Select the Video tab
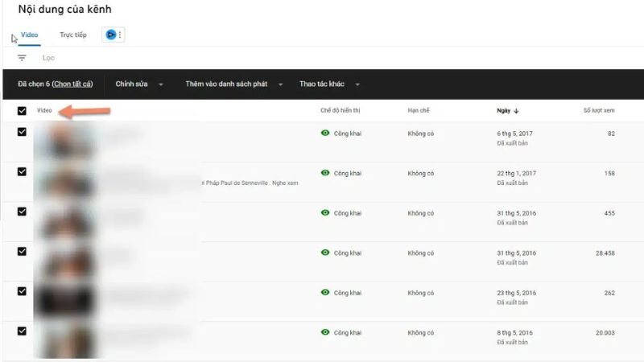Image resolution: width=644 pixels, height=362 pixels. [30, 35]
